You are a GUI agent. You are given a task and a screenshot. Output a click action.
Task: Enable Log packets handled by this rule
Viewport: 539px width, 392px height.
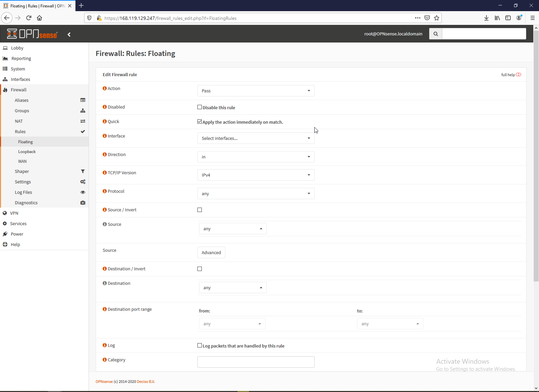pyautogui.click(x=199, y=345)
